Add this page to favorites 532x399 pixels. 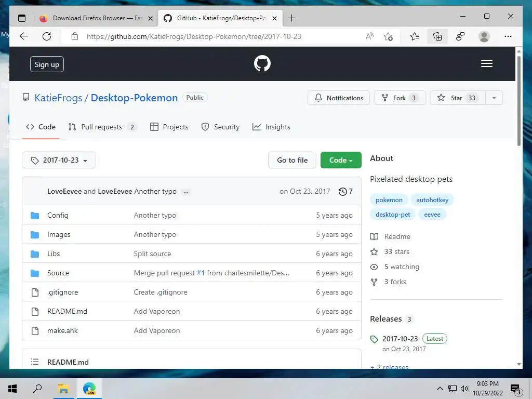(x=389, y=36)
